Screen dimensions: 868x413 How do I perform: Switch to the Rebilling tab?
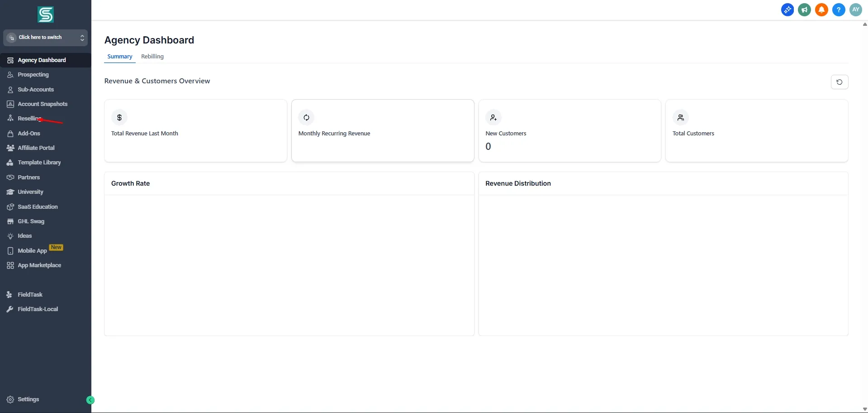coord(152,57)
